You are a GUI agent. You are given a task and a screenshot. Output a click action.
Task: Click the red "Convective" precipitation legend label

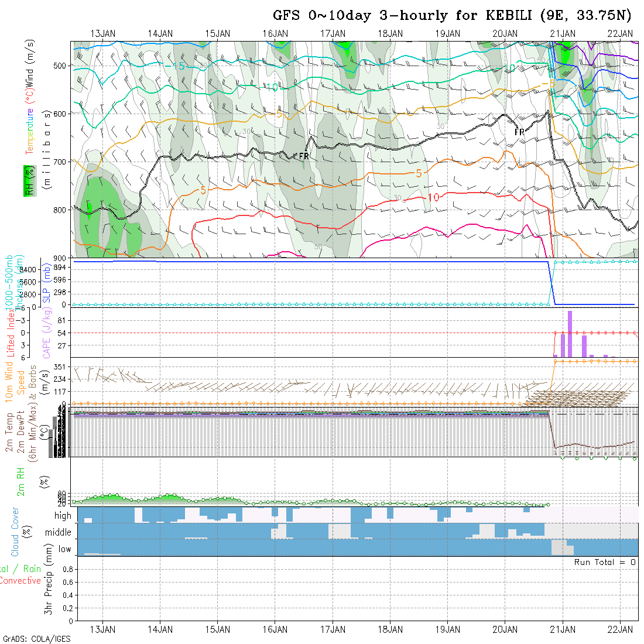coord(20,581)
